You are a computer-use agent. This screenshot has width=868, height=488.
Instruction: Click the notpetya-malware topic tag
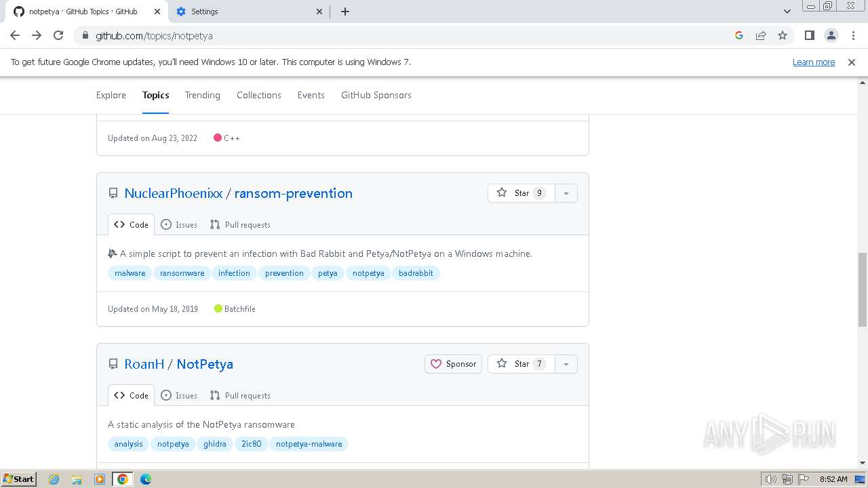click(x=309, y=444)
